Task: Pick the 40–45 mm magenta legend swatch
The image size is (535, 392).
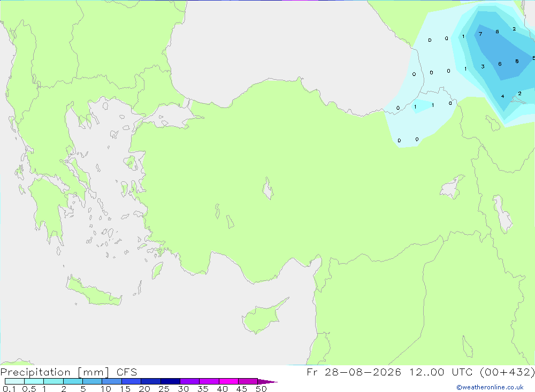Action: pyautogui.click(x=228, y=381)
